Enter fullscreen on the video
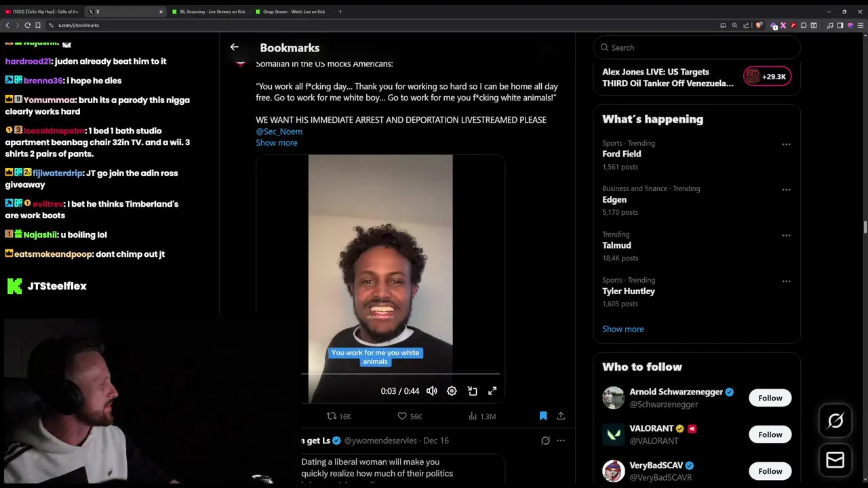Viewport: 868px width, 488px height. [492, 391]
